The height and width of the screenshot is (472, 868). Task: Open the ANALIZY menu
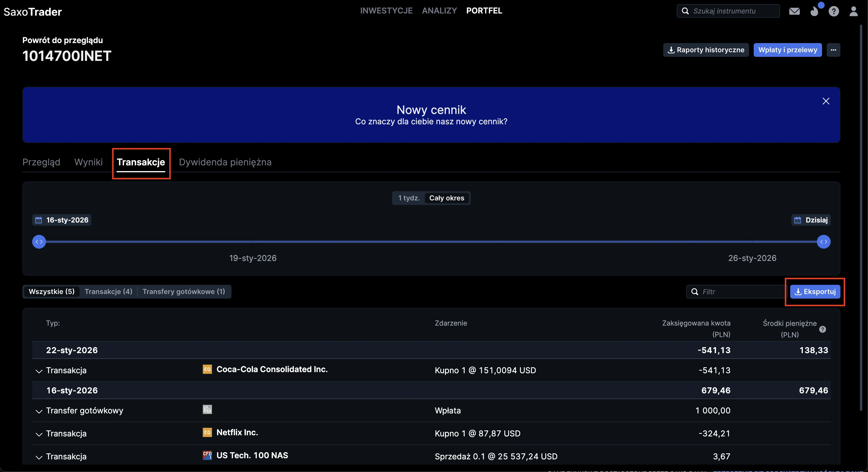point(439,11)
